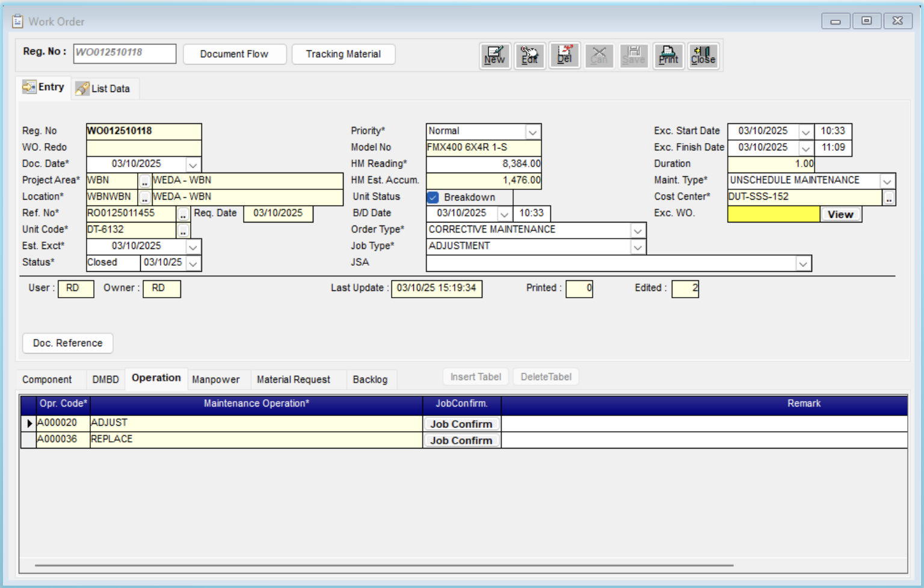Click the Can (cancel) toolbar icon
The height and width of the screenshot is (588, 924).
(599, 56)
